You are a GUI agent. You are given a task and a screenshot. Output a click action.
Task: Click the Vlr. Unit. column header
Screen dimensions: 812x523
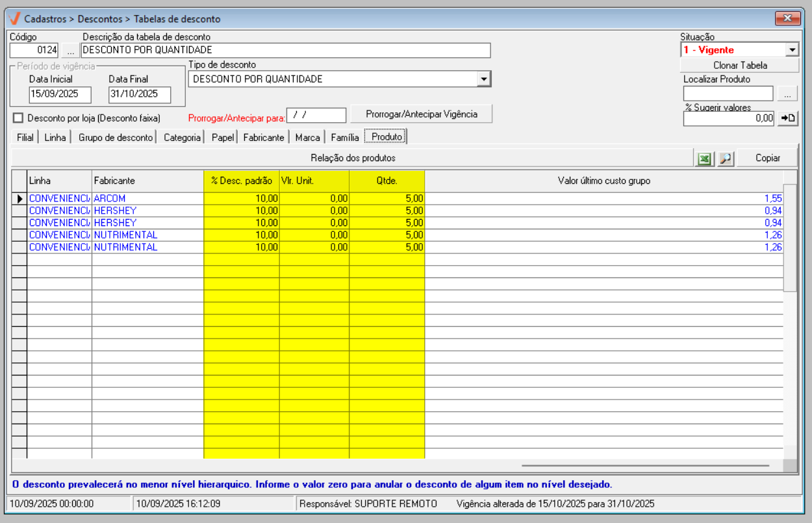[x=314, y=181]
